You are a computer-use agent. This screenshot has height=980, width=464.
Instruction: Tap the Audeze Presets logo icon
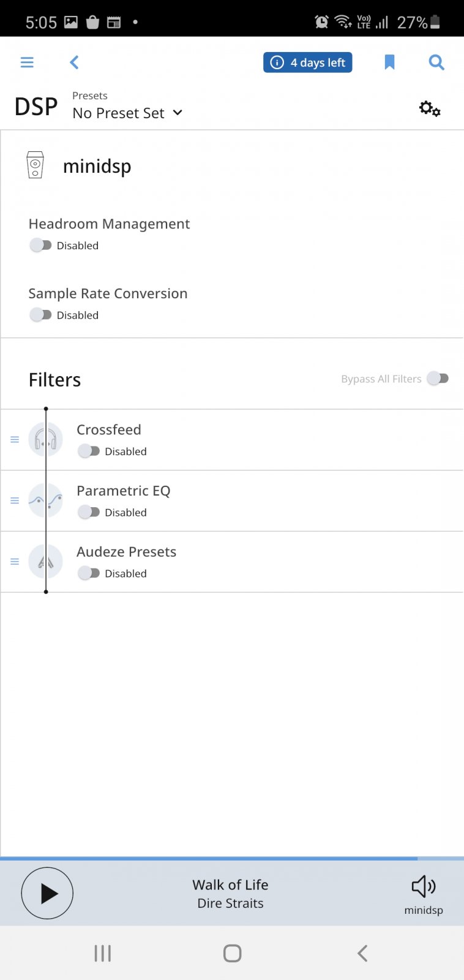[46, 562]
